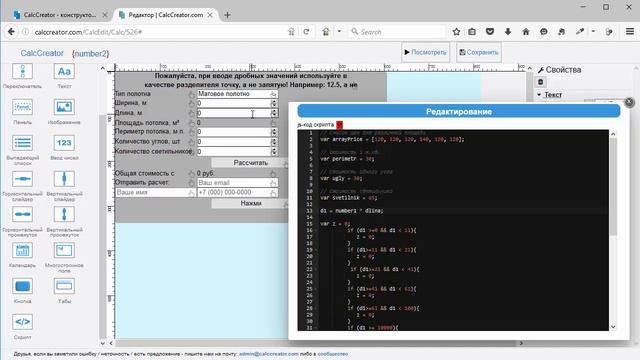Click the +7 (000) 000-0000 phone field
The width and height of the screenshot is (640, 360).
click(x=237, y=192)
